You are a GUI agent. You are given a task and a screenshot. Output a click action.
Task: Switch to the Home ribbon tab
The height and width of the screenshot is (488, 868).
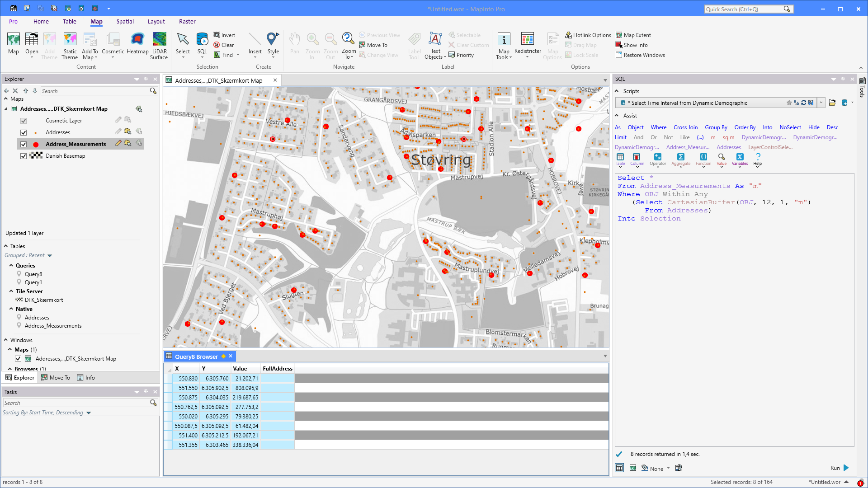tap(41, 21)
